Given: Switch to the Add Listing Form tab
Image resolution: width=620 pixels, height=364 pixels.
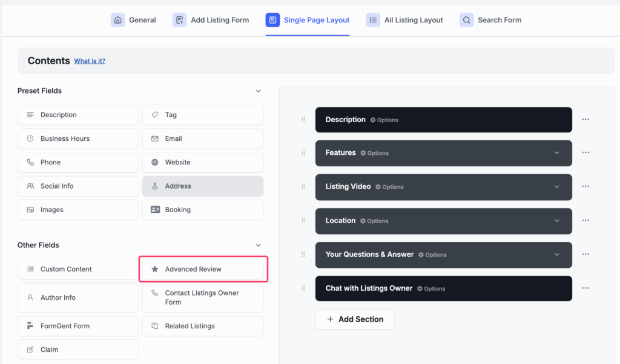Looking at the screenshot, I should click(211, 20).
